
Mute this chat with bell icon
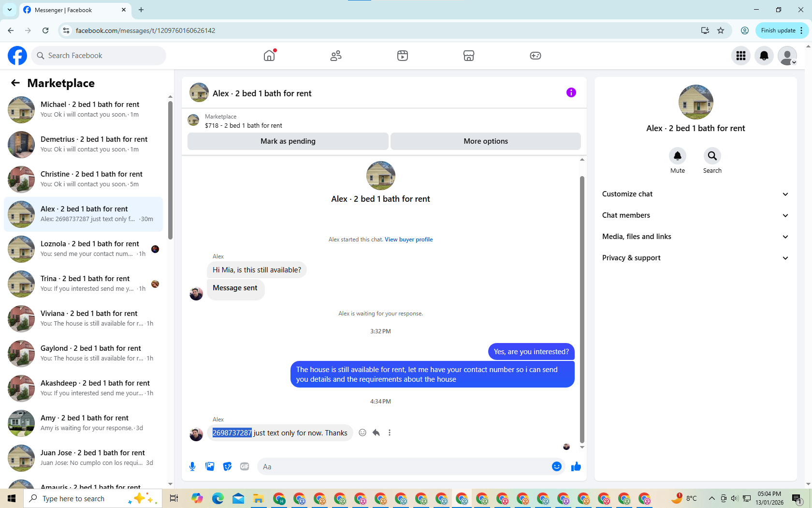(678, 156)
